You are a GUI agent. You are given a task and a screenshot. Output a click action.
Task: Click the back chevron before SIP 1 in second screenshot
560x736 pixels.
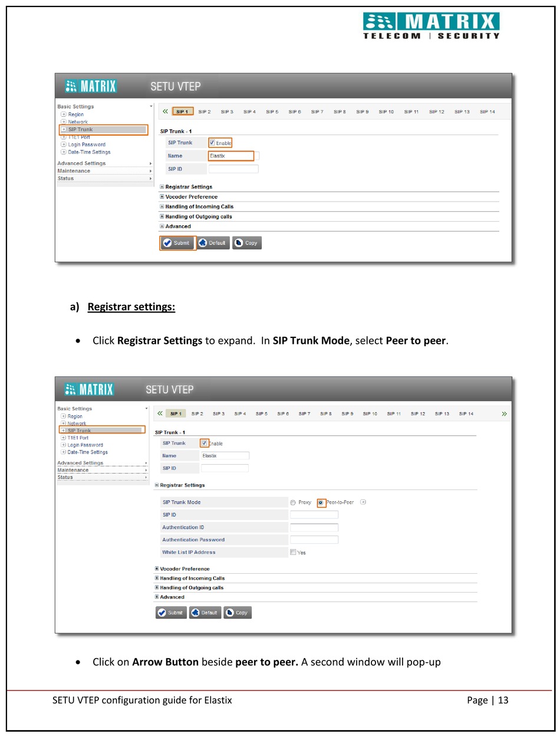pos(160,413)
